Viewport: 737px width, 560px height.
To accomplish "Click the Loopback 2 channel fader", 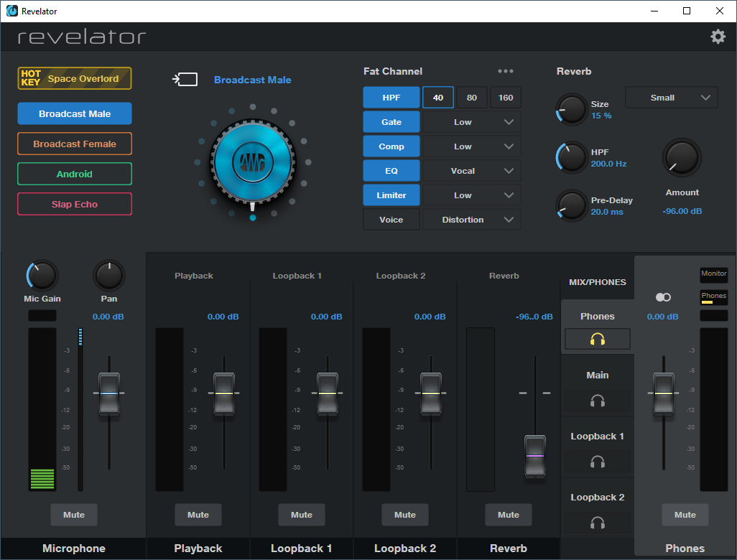I will pyautogui.click(x=430, y=393).
